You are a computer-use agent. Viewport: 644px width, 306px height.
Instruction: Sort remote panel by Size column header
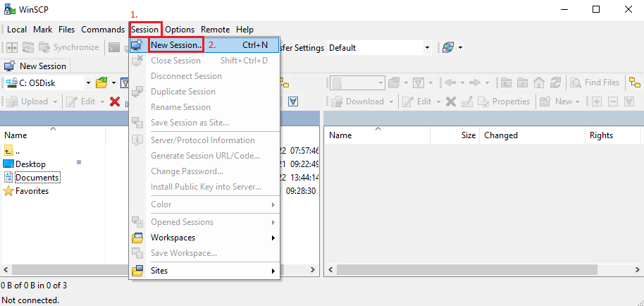[454, 135]
